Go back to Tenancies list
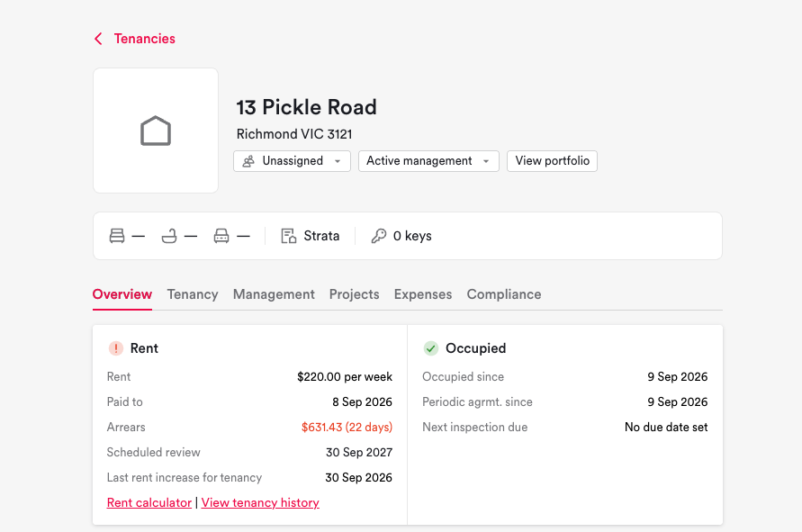This screenshot has width=802, height=532. click(144, 39)
